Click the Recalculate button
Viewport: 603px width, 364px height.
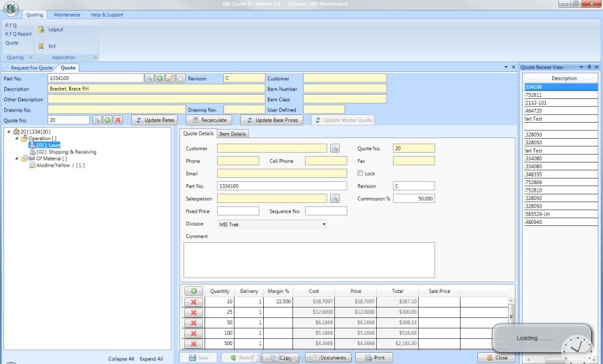click(209, 120)
